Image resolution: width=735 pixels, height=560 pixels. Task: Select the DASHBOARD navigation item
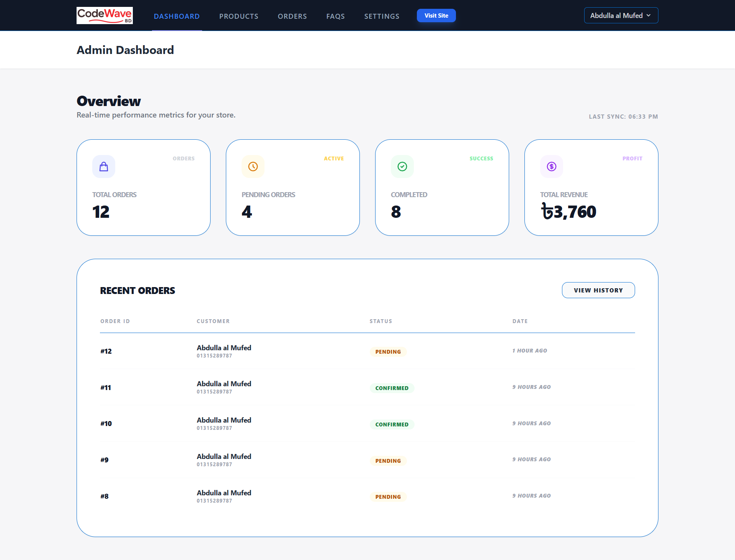[x=176, y=16]
